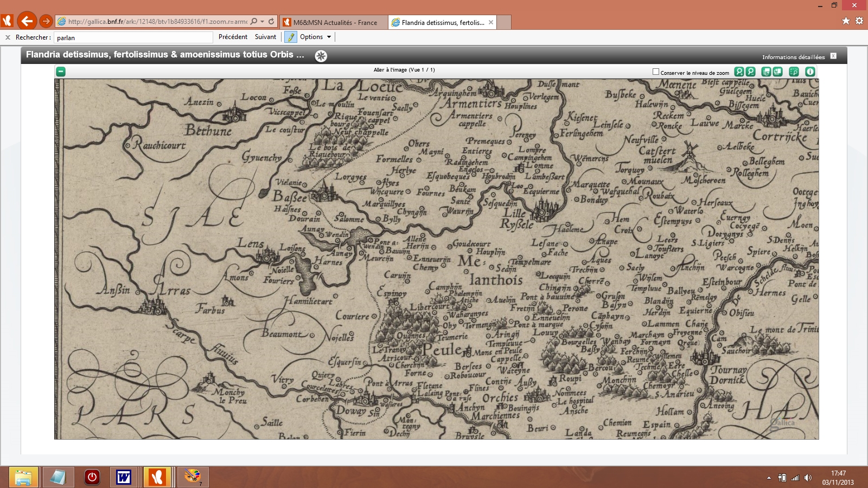The image size is (868, 488).
Task: Click Précédent in the find bar
Action: coord(233,37)
